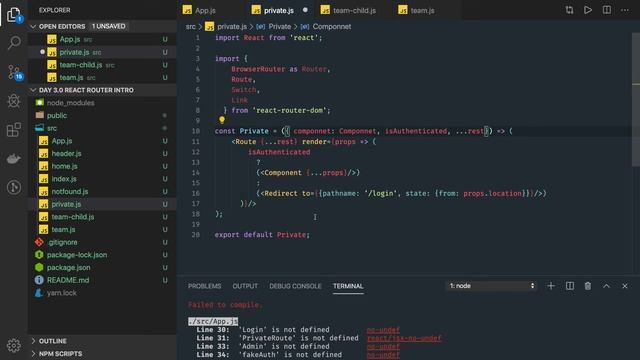Click the ./src/App.js path in terminal

click(213, 321)
